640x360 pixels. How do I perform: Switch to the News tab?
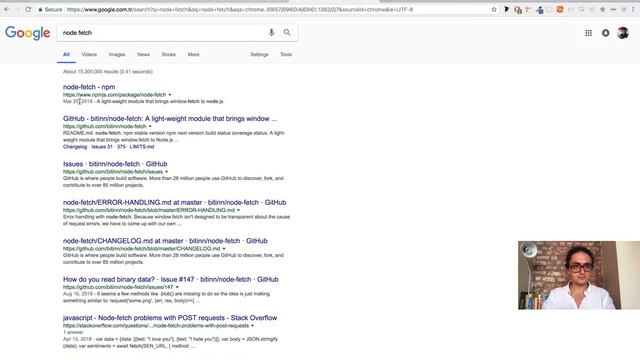pyautogui.click(x=143, y=54)
